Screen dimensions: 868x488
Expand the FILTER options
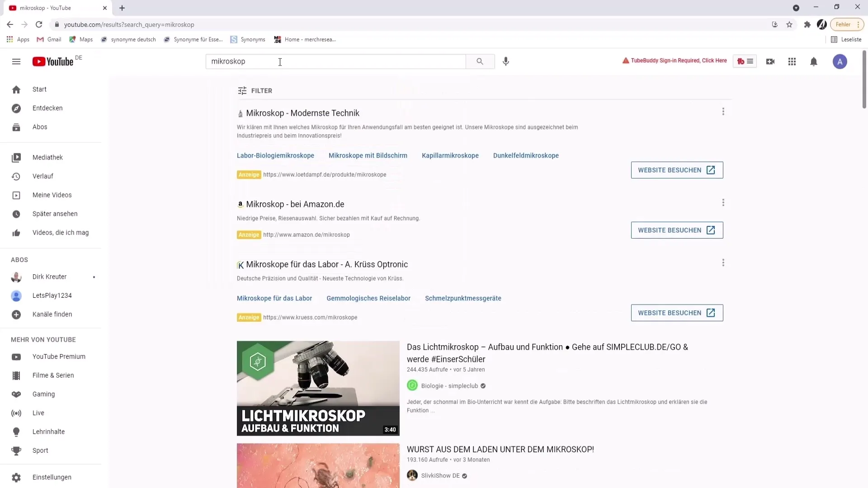(255, 91)
